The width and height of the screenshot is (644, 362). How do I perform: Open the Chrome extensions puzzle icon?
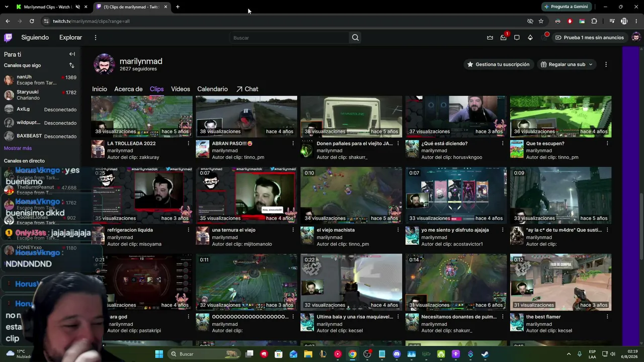(594, 21)
